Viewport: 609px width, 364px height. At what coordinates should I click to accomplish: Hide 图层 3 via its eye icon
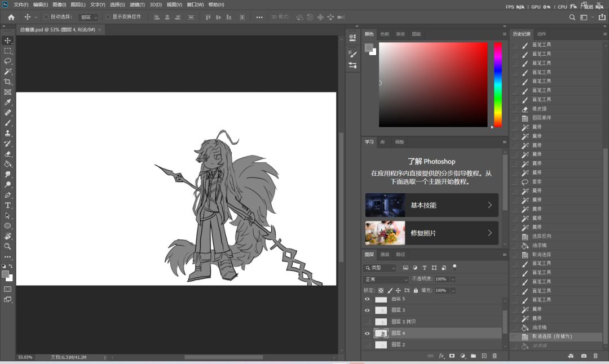367,310
